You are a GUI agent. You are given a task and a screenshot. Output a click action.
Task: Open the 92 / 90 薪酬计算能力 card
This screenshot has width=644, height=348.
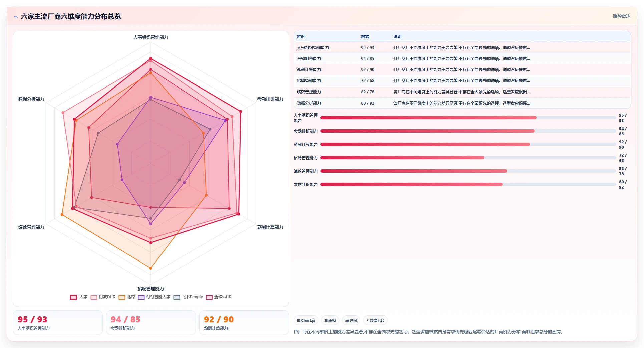pos(244,323)
